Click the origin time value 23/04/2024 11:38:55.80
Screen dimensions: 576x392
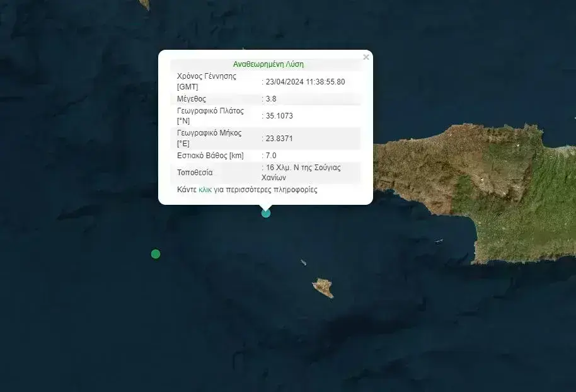(x=306, y=82)
